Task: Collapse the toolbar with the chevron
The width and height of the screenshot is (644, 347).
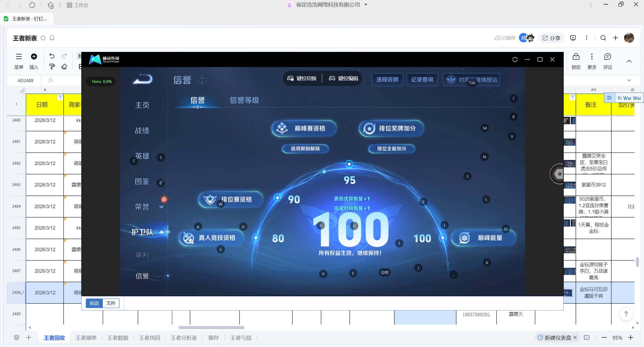Action: point(629,61)
